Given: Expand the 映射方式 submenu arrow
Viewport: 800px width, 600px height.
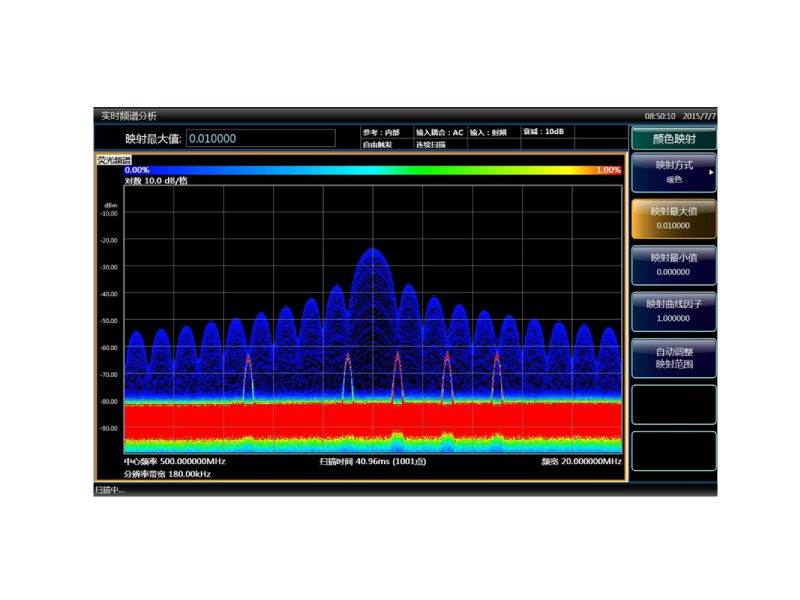Looking at the screenshot, I should click(x=711, y=172).
